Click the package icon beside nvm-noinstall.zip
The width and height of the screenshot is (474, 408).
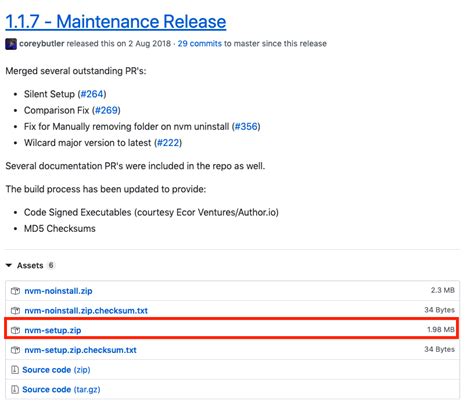click(15, 291)
